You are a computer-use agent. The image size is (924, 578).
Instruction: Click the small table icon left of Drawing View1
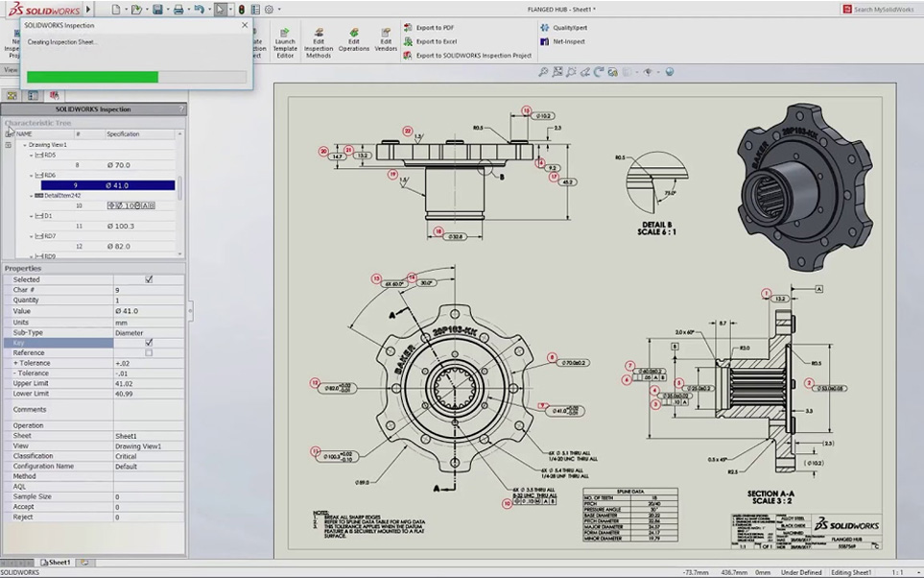[x=9, y=144]
